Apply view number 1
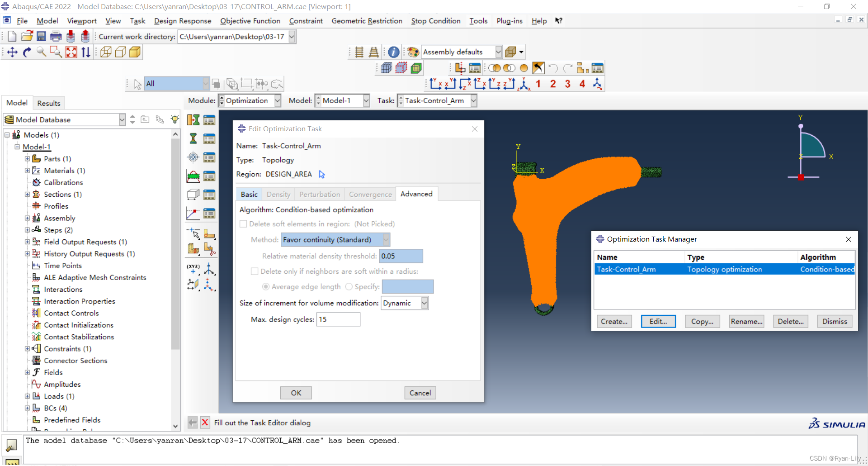The image size is (868, 466). 538,84
